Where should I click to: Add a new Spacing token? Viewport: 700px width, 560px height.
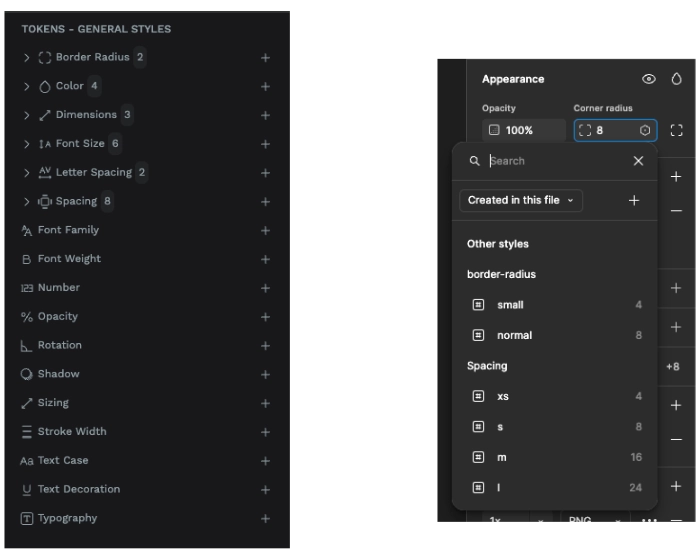point(265,201)
